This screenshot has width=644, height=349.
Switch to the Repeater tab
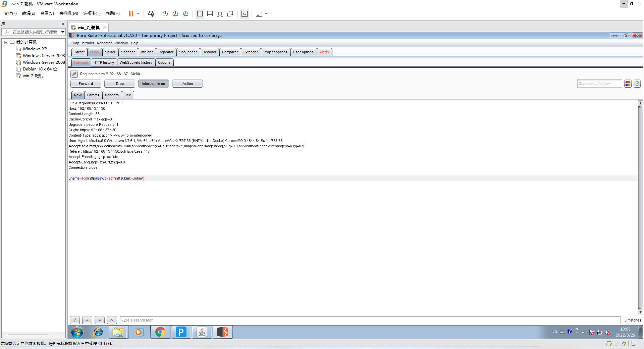point(166,52)
